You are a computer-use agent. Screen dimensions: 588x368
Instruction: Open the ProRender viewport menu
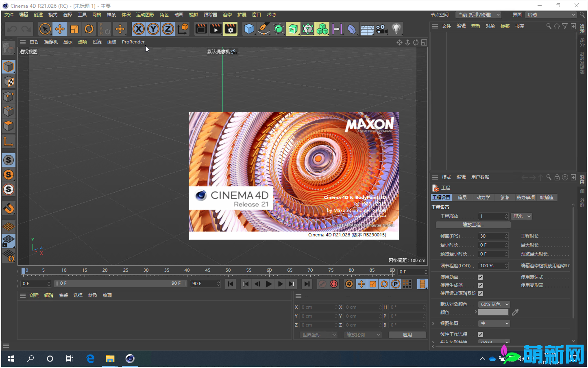(133, 42)
